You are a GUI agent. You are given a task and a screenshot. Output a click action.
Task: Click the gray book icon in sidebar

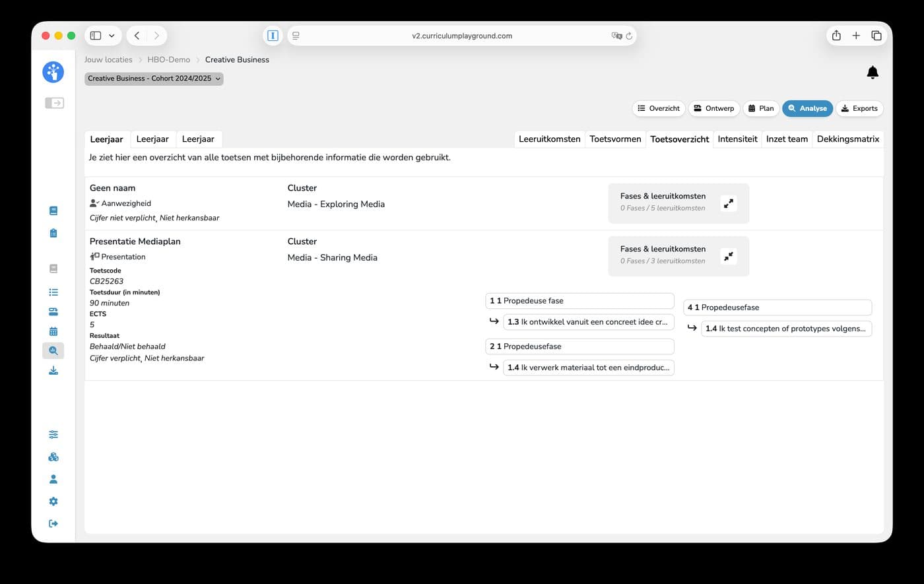click(x=53, y=269)
